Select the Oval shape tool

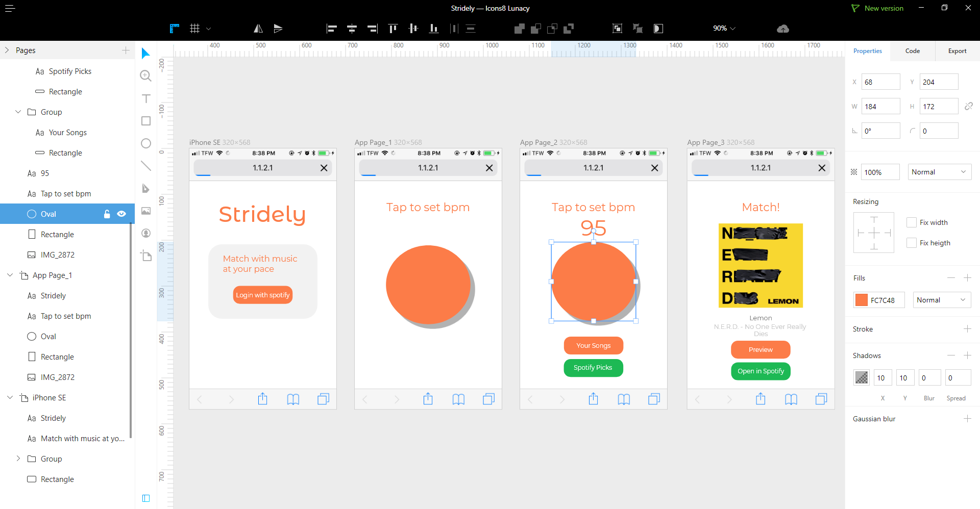[x=146, y=143]
